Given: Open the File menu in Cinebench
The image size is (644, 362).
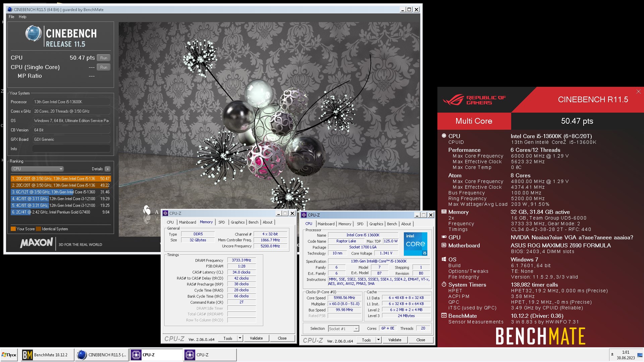Looking at the screenshot, I should 11,17.
